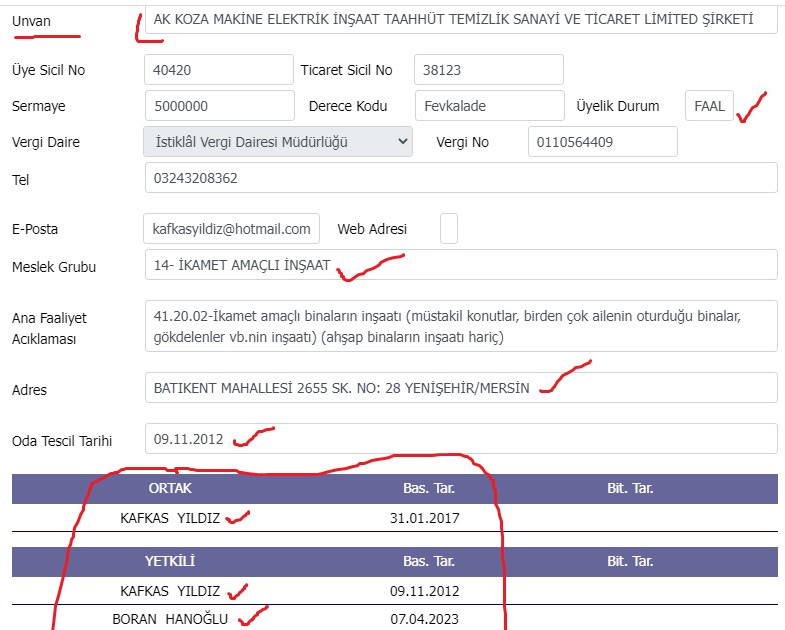Select ortak row KAFKAS YILDIZ 31.01.2017
This screenshot has height=630, width=785.
395,518
